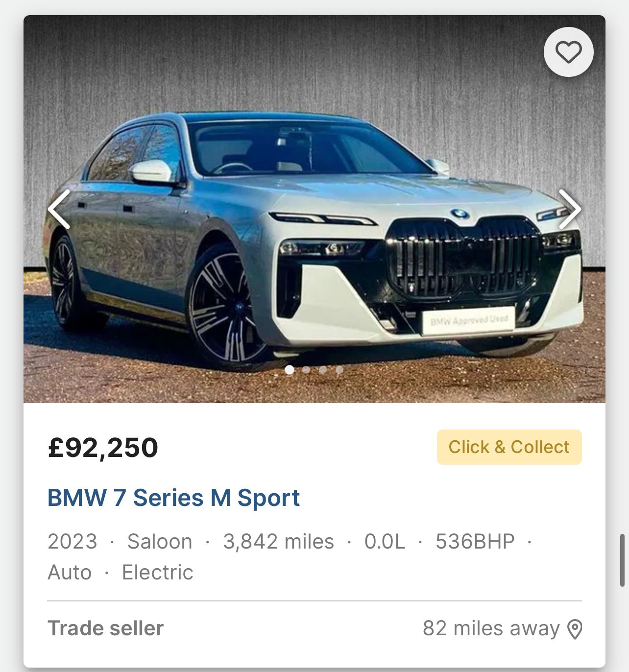Viewport: 629px width, 672px height.
Task: Click the Click & Collect badge
Action: [x=509, y=447]
